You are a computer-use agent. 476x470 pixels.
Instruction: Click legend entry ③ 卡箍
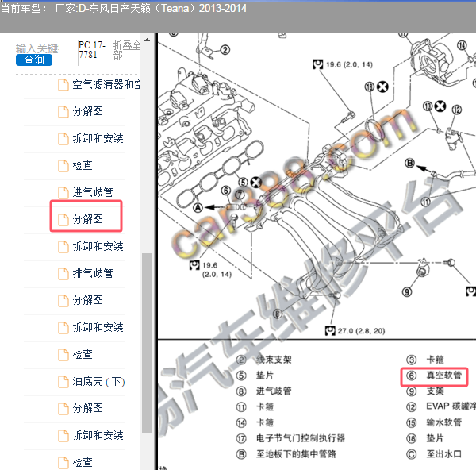pyautogui.click(x=425, y=360)
